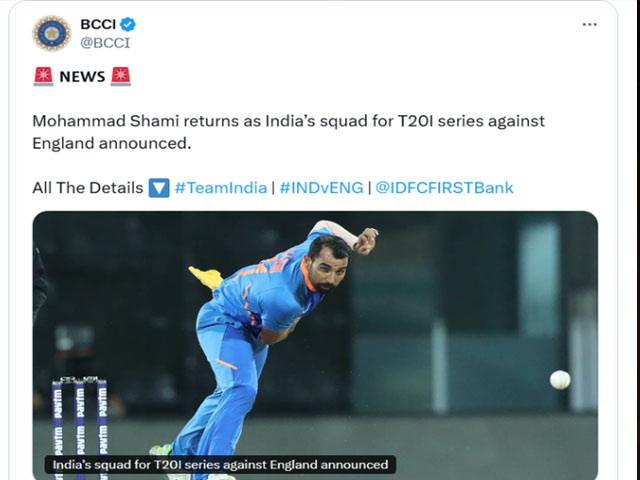Click the BCCI display name
The height and width of the screenshot is (480, 640).
[98, 24]
